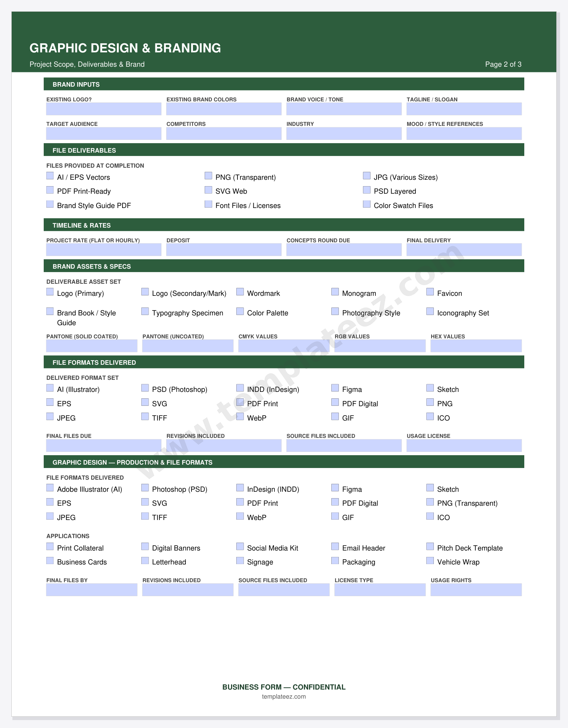
Task: Check the Print Collateral application
Action: 50,546
